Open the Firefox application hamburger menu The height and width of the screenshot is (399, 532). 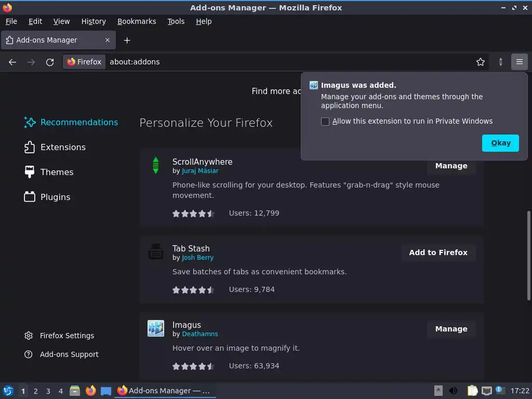[x=519, y=62]
